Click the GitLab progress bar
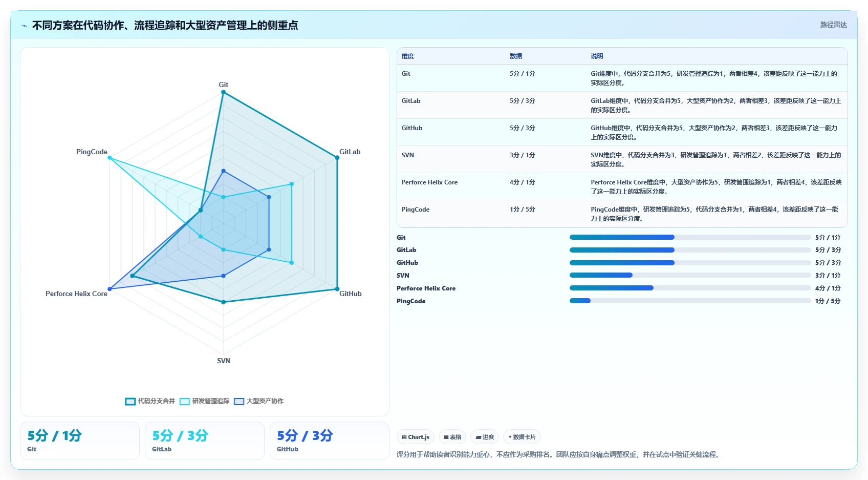 click(x=690, y=250)
